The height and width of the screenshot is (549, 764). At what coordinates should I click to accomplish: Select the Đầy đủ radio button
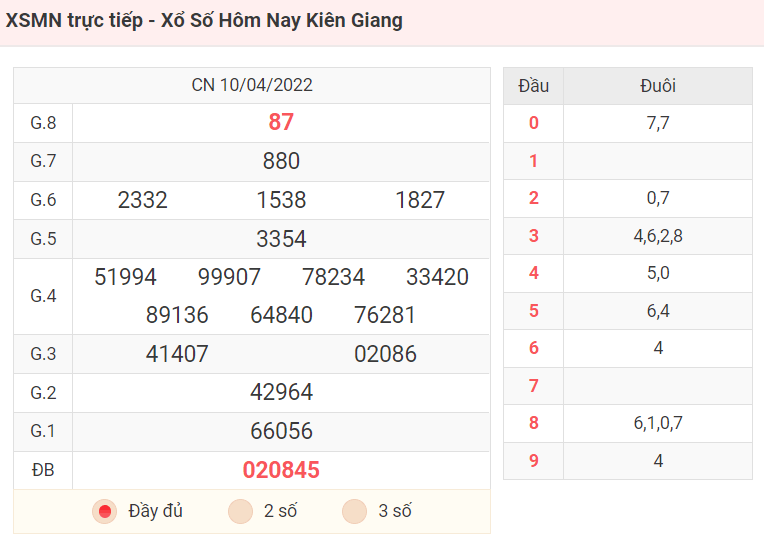(x=104, y=511)
